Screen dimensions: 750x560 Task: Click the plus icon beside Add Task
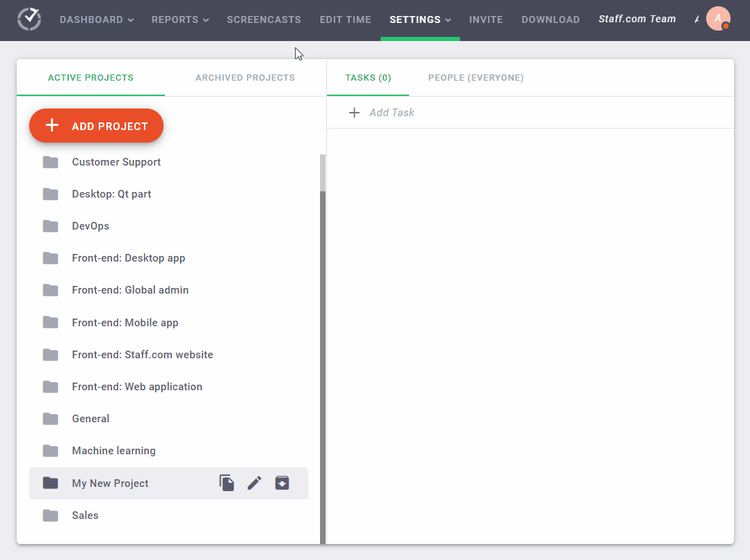[x=355, y=112]
